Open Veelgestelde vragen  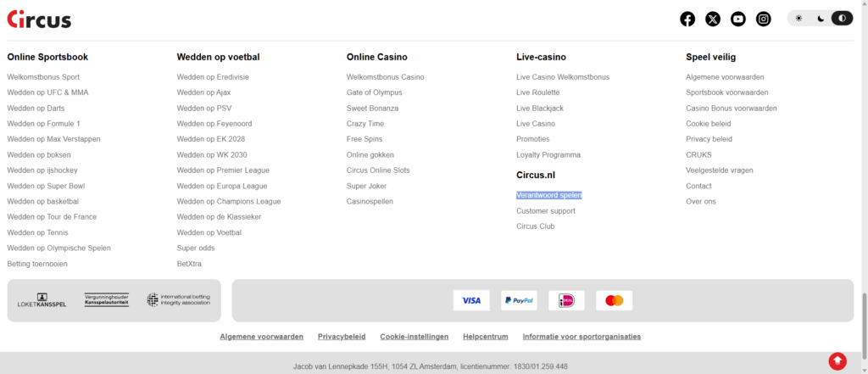(x=720, y=170)
